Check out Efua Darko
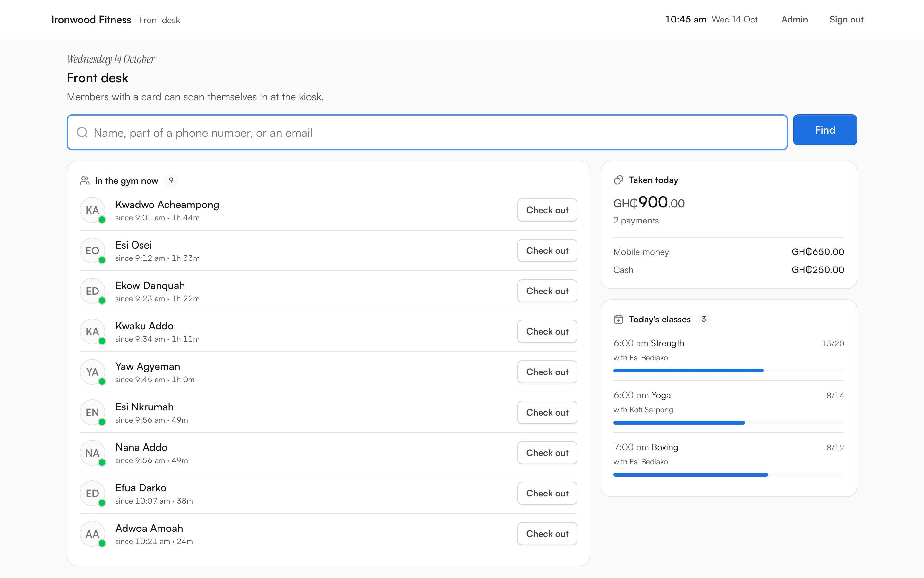924x578 pixels. [x=547, y=494]
